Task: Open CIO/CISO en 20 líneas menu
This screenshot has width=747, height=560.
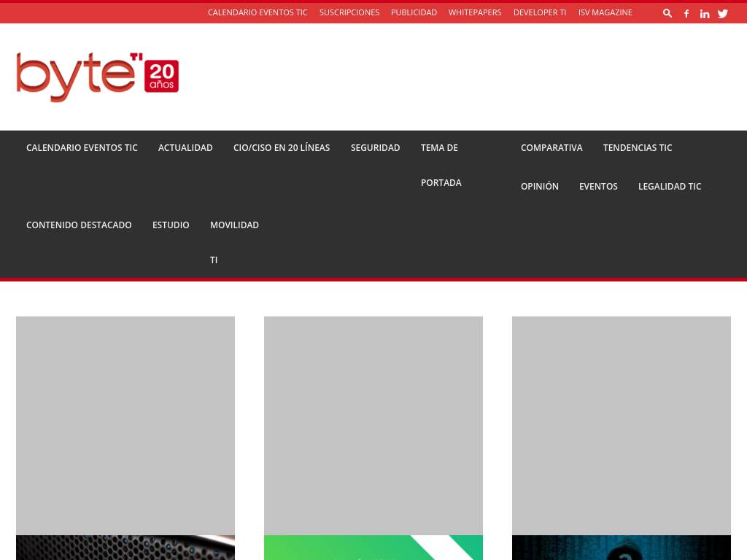Action: click(282, 148)
